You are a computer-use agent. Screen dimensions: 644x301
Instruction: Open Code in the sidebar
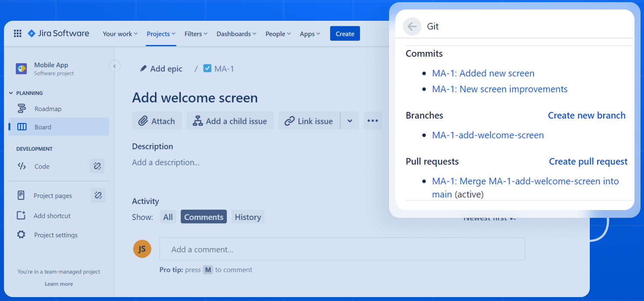pyautogui.click(x=42, y=166)
